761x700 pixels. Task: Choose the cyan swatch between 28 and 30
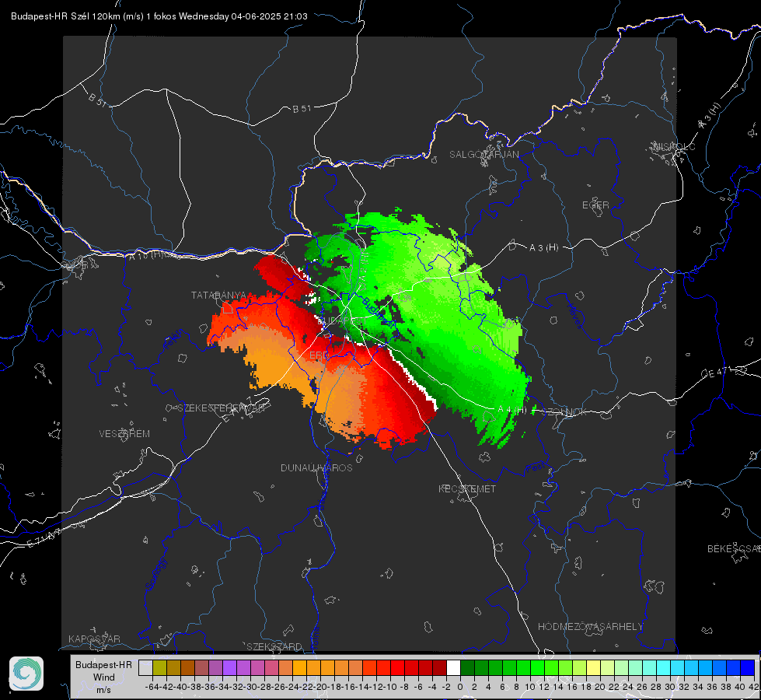664,667
